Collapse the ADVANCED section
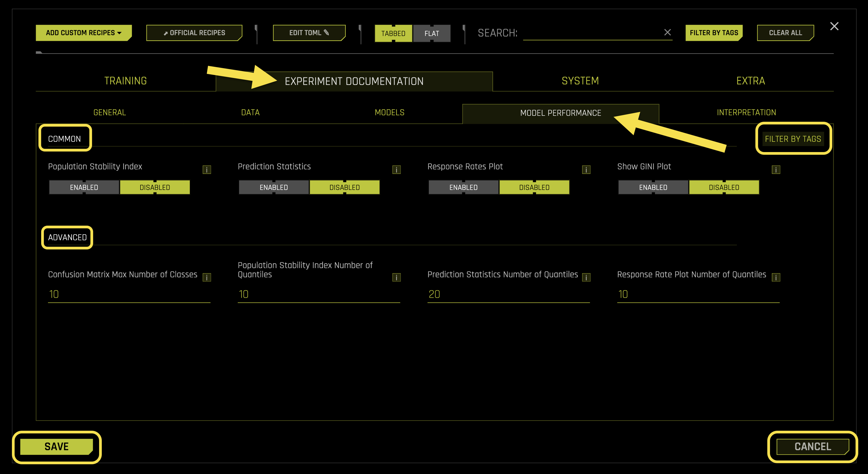 (67, 237)
